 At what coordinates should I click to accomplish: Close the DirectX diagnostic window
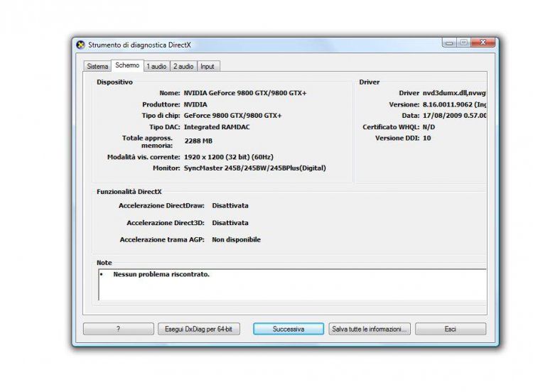483,43
